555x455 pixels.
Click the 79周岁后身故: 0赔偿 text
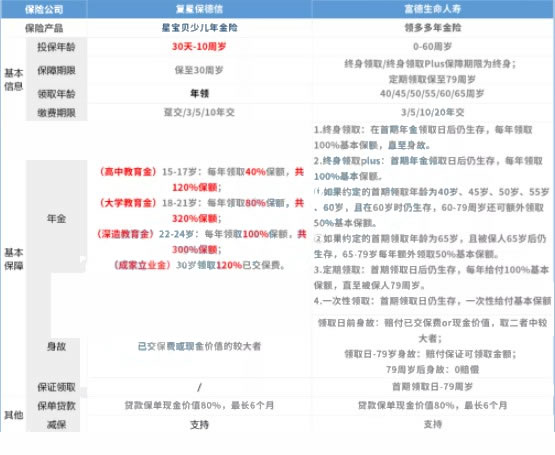pos(432,370)
